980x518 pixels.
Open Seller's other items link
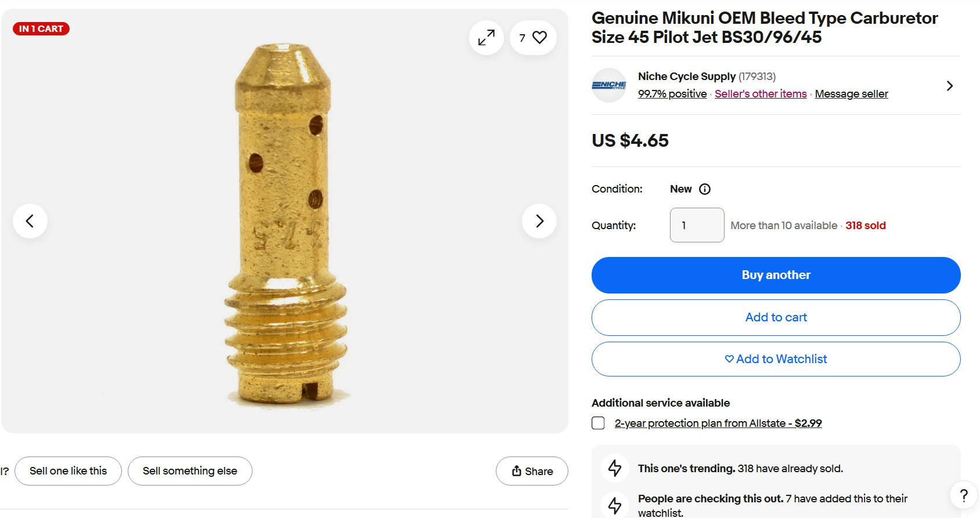[761, 94]
